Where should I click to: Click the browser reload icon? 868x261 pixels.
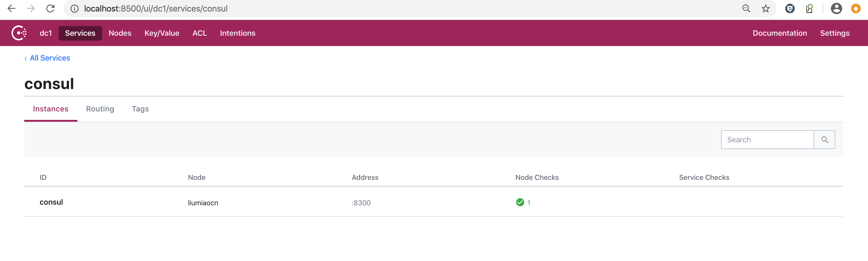tap(50, 8)
